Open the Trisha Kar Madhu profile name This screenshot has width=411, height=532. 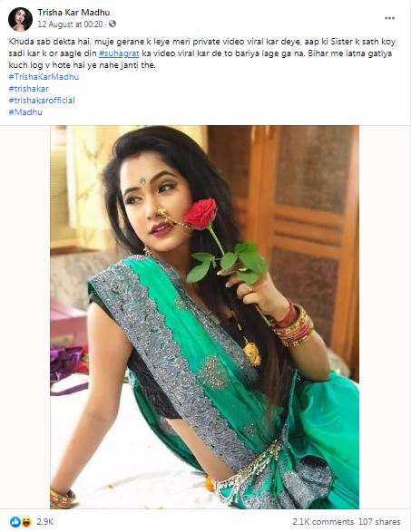[x=73, y=13]
